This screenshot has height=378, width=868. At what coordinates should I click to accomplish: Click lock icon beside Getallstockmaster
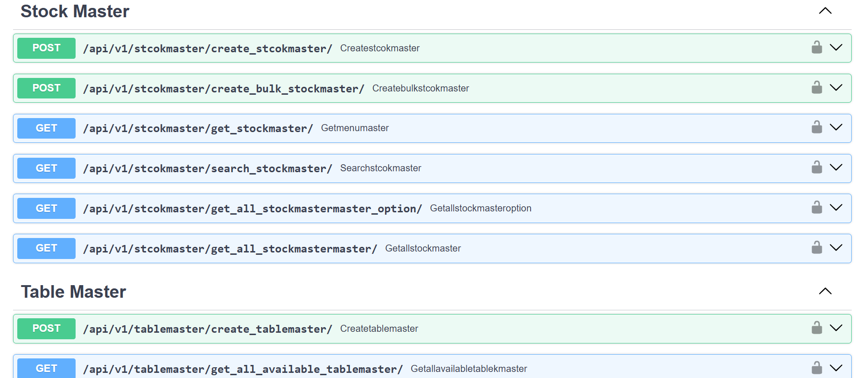click(817, 248)
